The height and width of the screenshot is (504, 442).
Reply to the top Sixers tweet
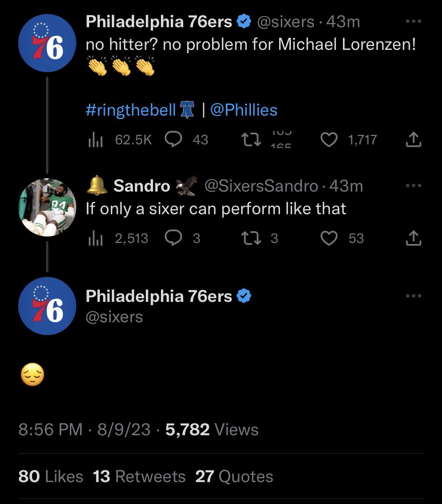(174, 140)
